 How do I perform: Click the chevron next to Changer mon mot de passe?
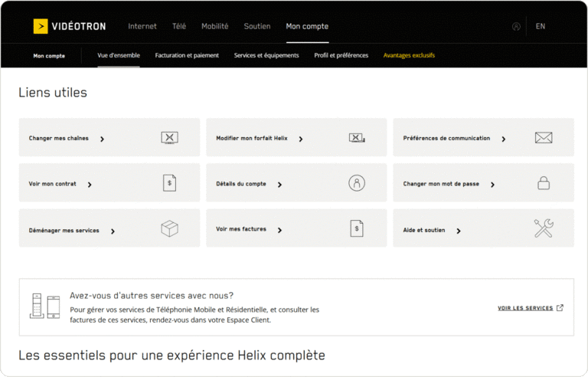493,185
